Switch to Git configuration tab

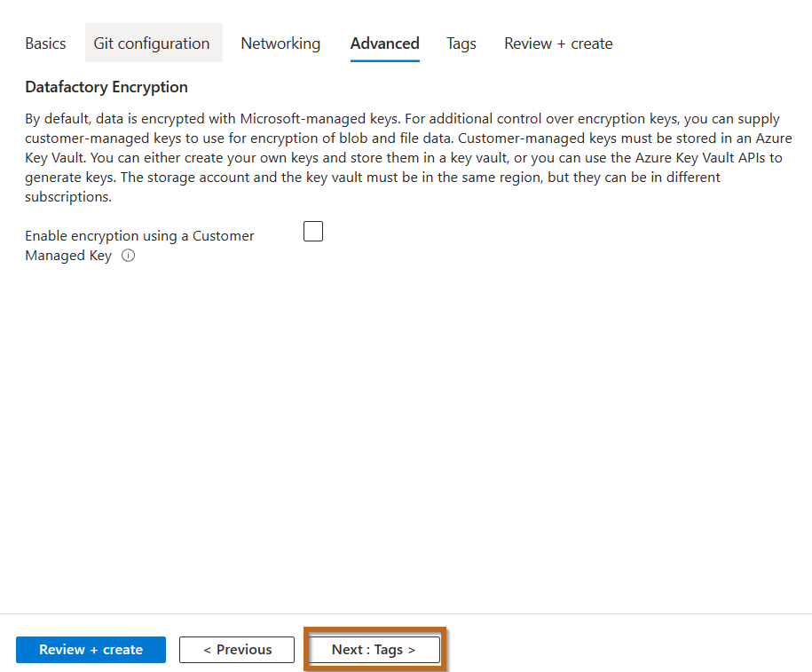[154, 43]
